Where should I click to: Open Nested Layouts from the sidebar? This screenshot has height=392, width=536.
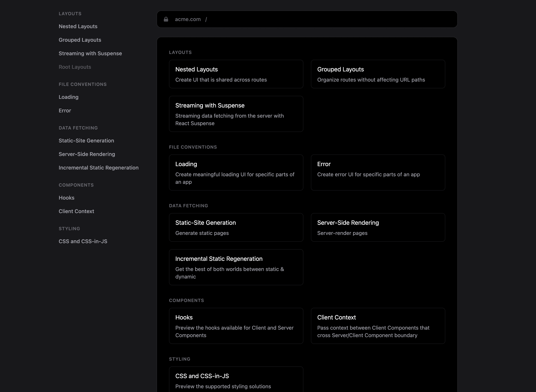78,26
